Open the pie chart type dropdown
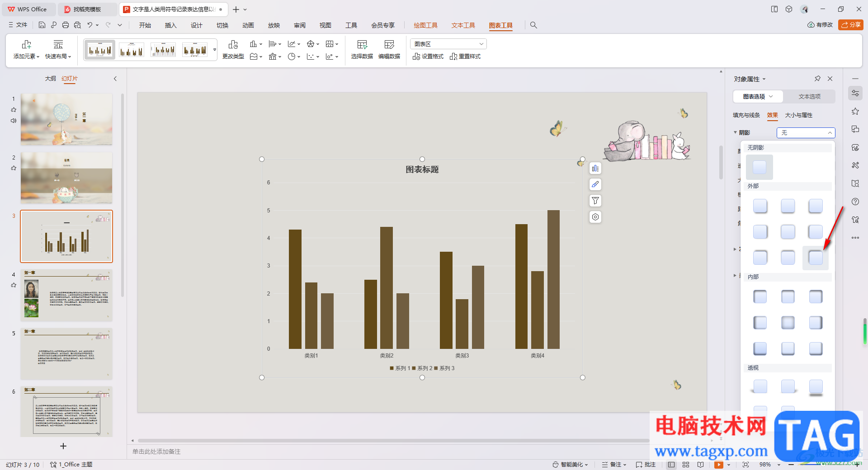 point(294,56)
